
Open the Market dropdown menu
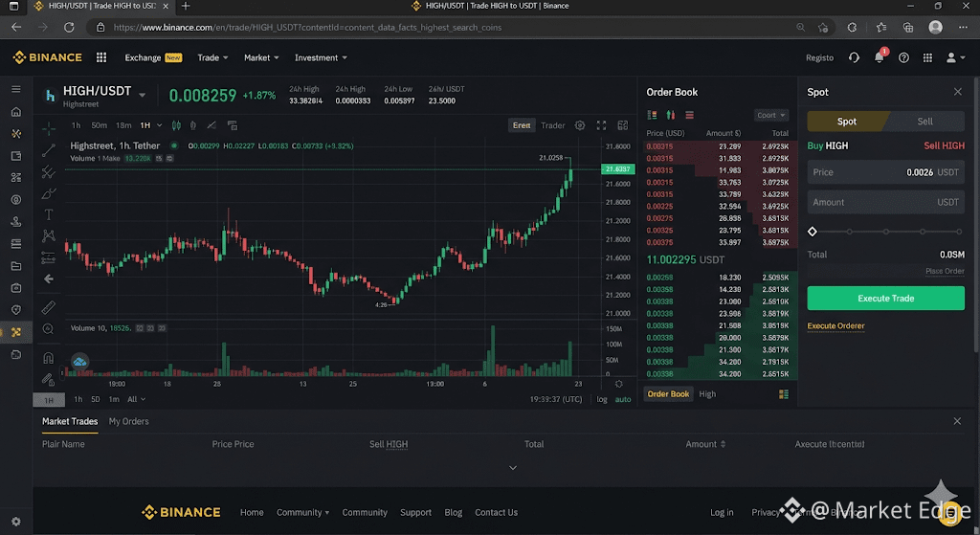coord(261,57)
